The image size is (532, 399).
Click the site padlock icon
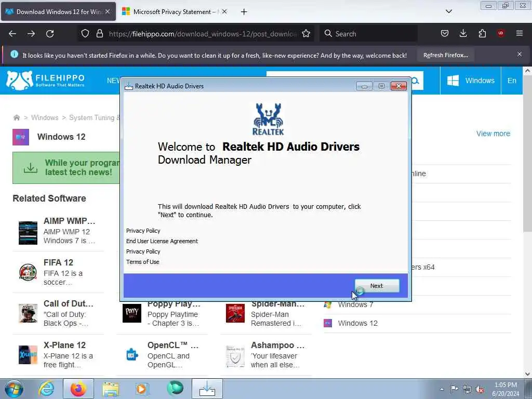point(99,33)
